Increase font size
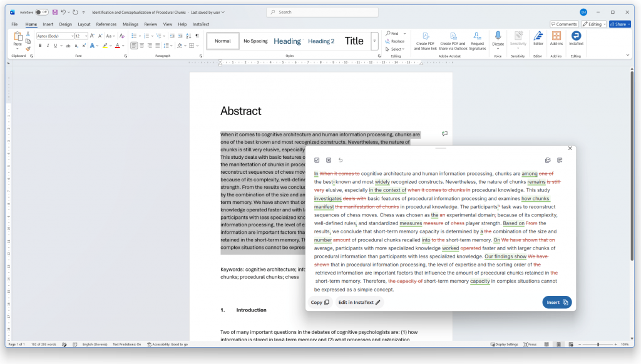This screenshot has height=364, width=641. (x=92, y=36)
